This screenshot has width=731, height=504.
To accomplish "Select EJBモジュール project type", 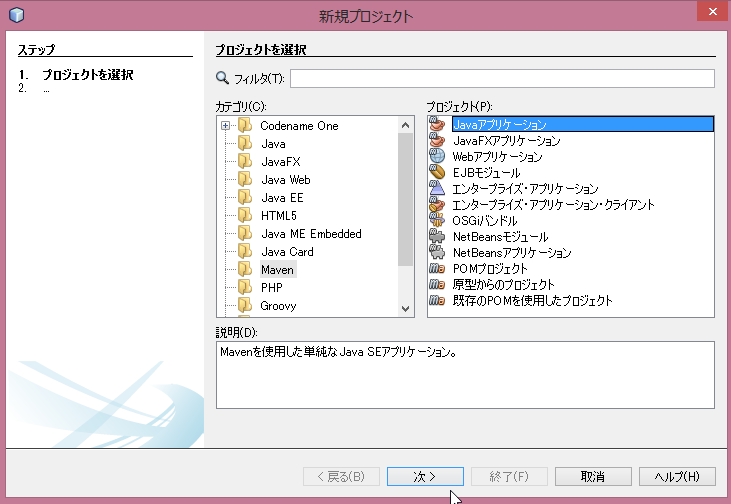I will [486, 173].
